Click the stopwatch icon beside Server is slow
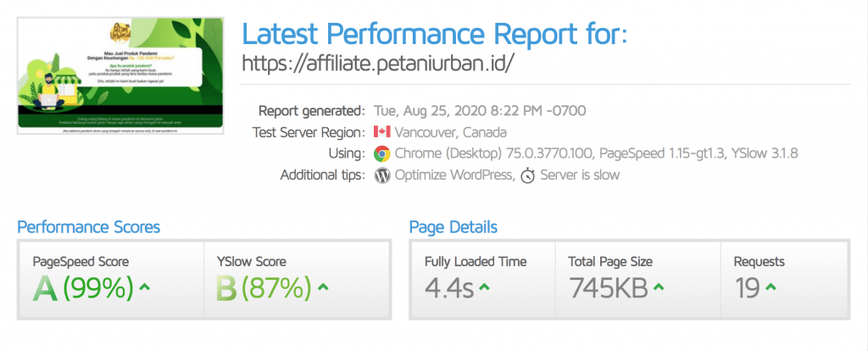Viewport: 868px width, 351px height. click(527, 176)
